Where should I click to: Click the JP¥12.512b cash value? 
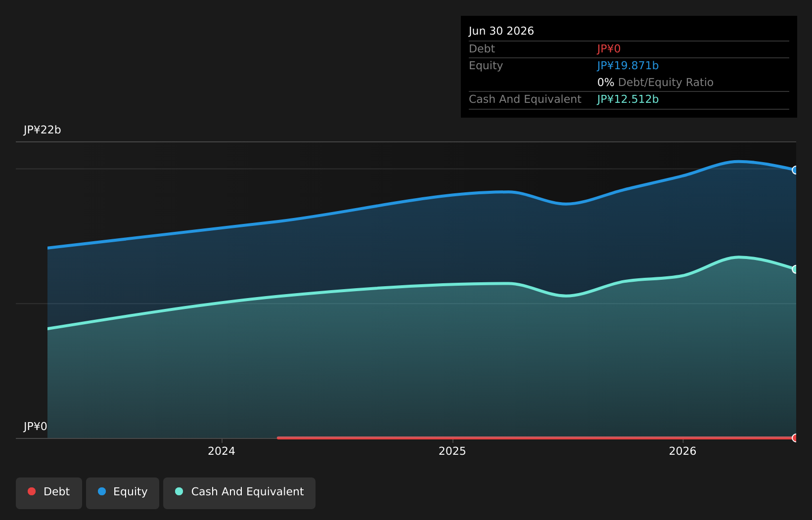point(628,99)
